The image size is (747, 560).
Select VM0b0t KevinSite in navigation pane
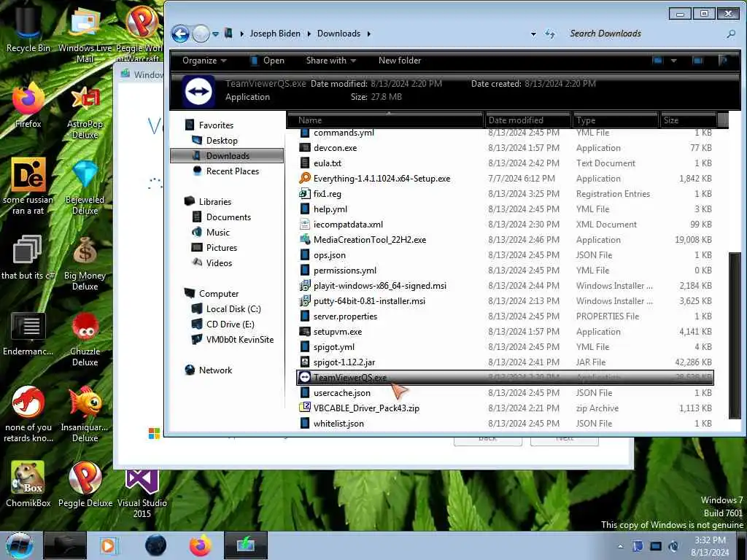[239, 340]
